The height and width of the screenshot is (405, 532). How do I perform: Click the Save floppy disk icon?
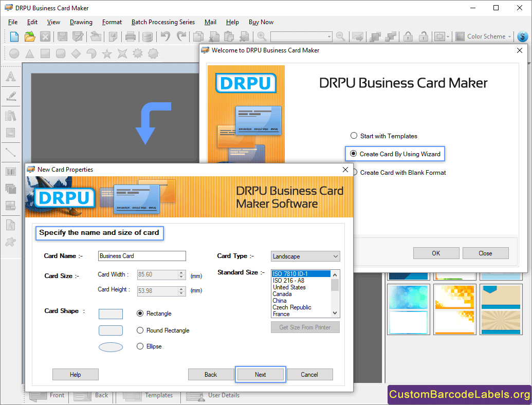62,36
